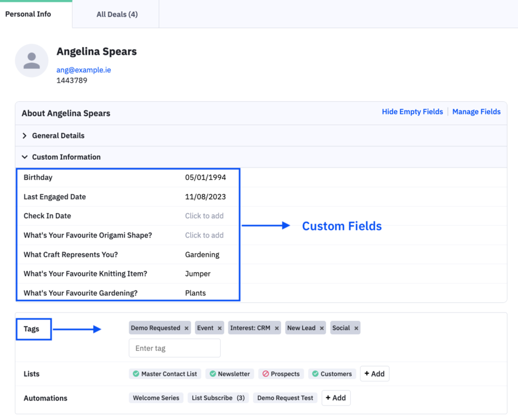Screen dimensions: 518x420
Task: Click the Master Contact List checkmark icon
Action: tap(136, 374)
